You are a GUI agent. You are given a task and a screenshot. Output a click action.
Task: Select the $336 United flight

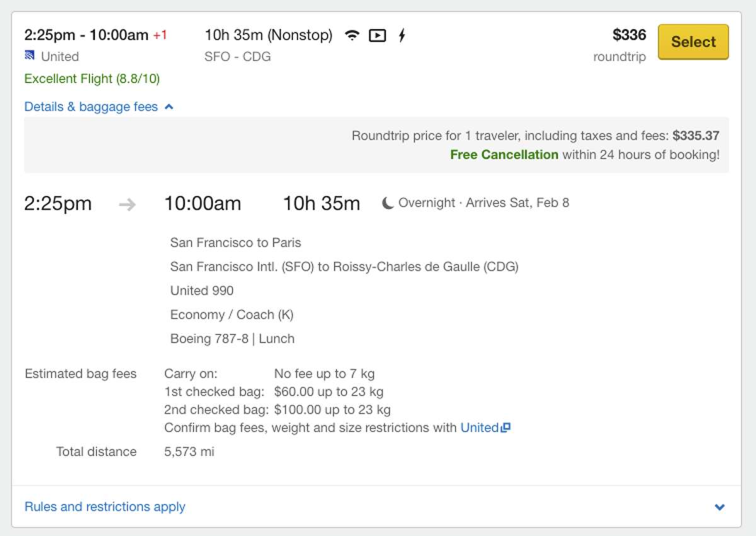693,42
